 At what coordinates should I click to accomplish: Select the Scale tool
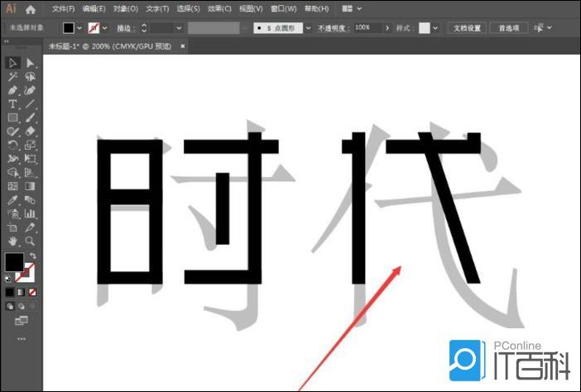coord(30,145)
